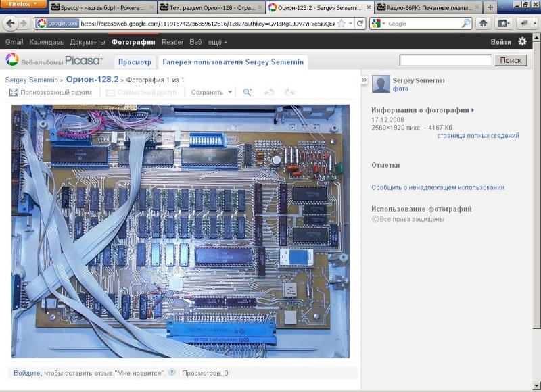
Task: Click the Picasa web albums logo
Action: coord(54,61)
